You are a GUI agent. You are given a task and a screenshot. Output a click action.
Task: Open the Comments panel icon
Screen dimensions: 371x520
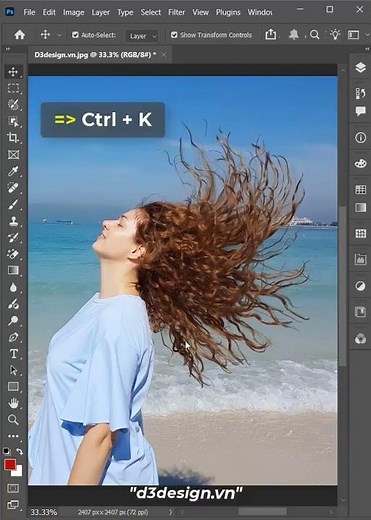[360, 111]
